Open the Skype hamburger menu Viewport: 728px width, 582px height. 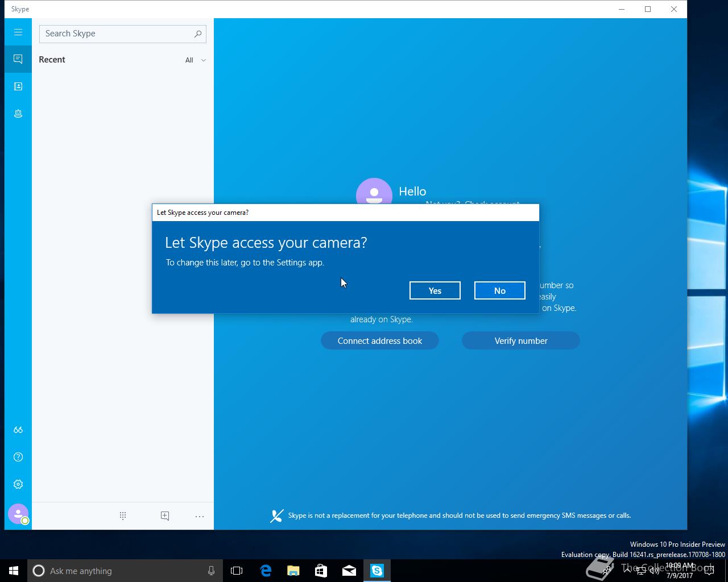[18, 32]
